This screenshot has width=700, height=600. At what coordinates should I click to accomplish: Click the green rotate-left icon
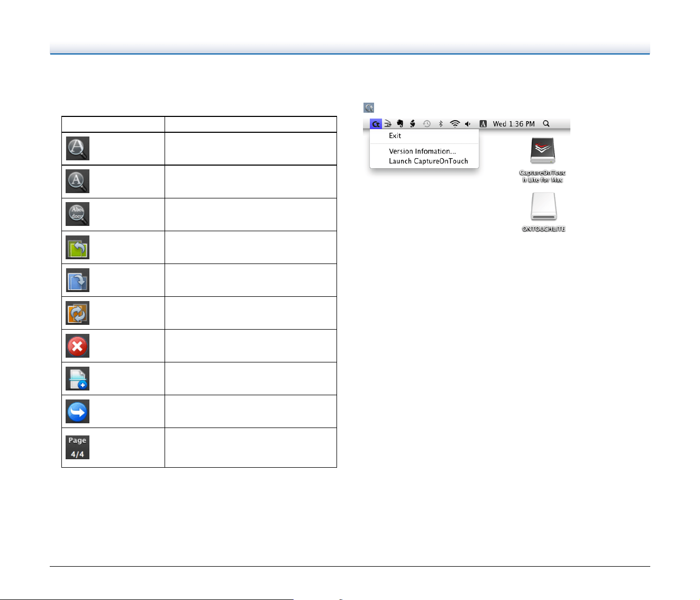coord(77,247)
